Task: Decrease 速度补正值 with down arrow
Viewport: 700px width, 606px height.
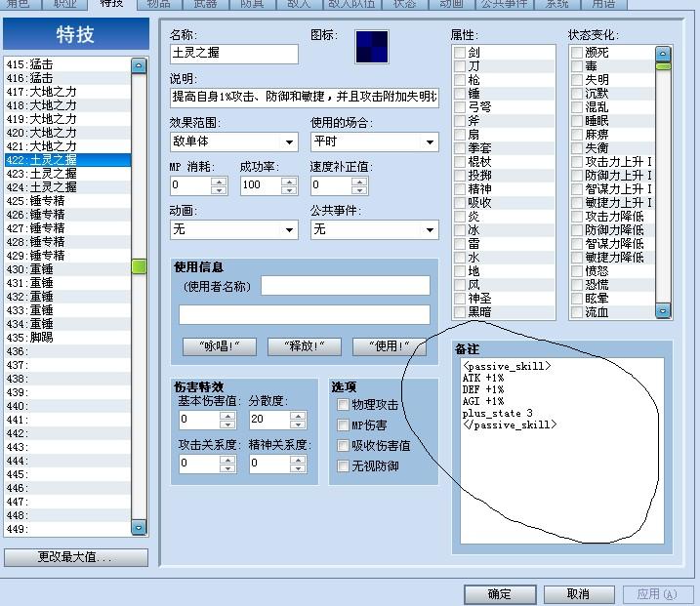Action: click(359, 190)
